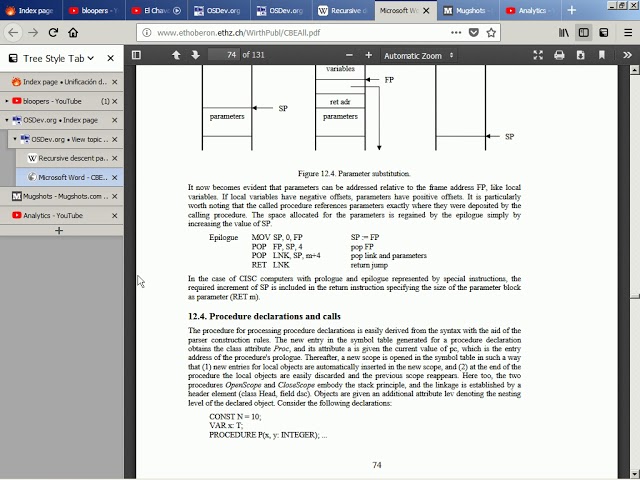The height and width of the screenshot is (480, 640).
Task: Switch to Recursive descent top tab
Action: pyautogui.click(x=343, y=10)
